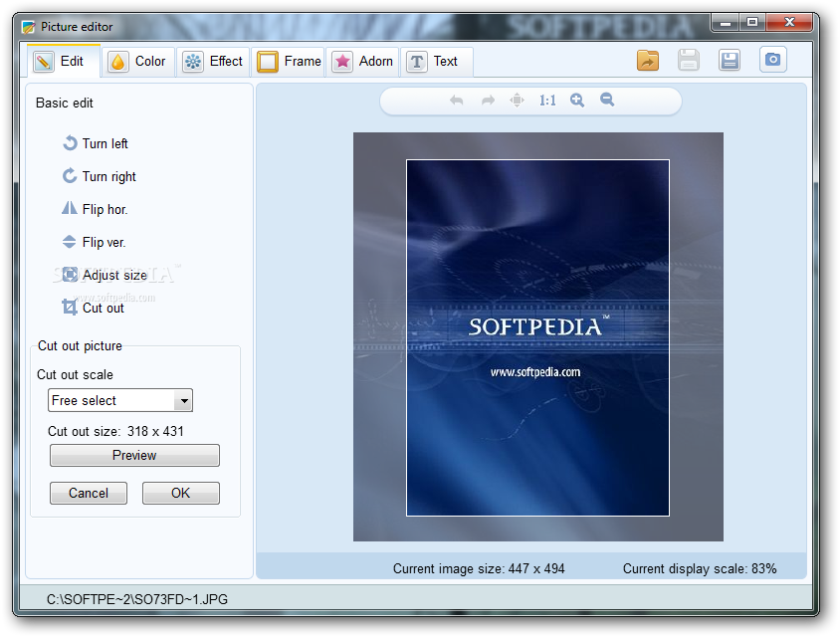Click the Picture editor title bar icon
840x637 pixels.
29,27
